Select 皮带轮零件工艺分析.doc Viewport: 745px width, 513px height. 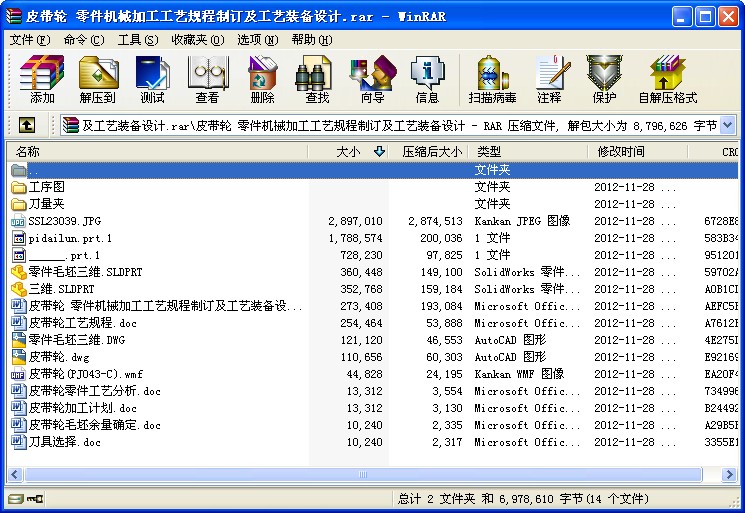point(86,391)
